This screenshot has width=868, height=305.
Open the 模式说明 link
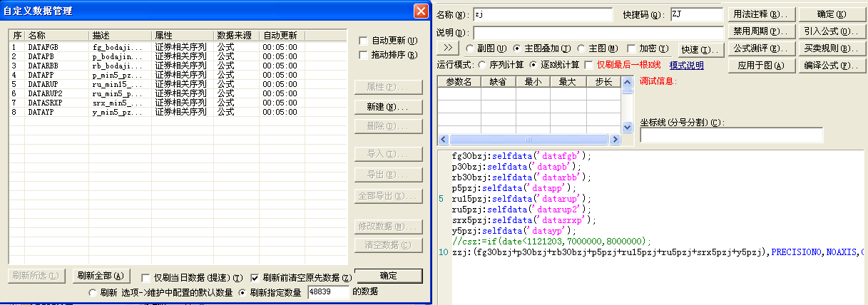click(687, 66)
